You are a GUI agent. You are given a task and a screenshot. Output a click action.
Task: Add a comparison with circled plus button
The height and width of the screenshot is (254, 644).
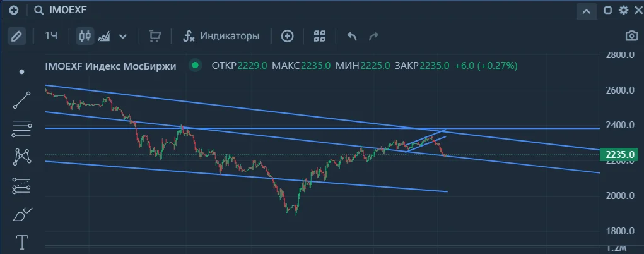(288, 36)
